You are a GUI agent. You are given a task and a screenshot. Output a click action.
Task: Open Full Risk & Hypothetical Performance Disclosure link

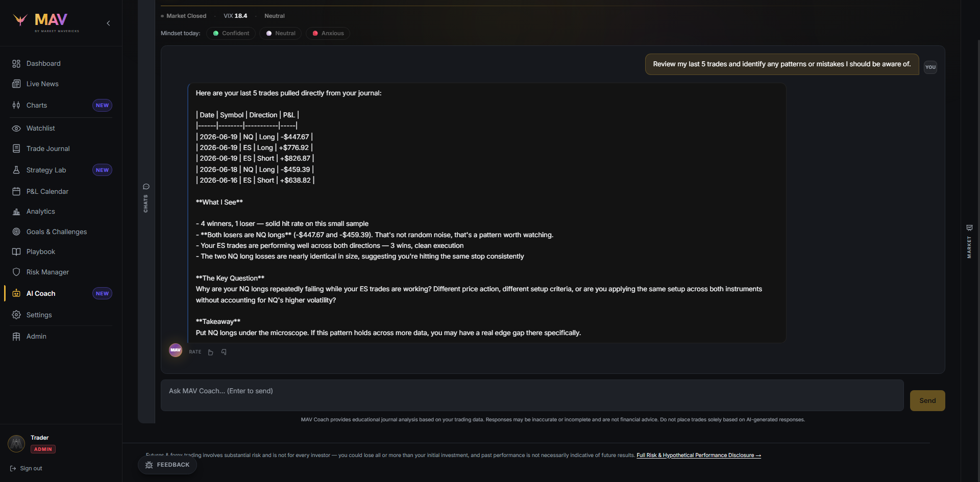pyautogui.click(x=699, y=455)
